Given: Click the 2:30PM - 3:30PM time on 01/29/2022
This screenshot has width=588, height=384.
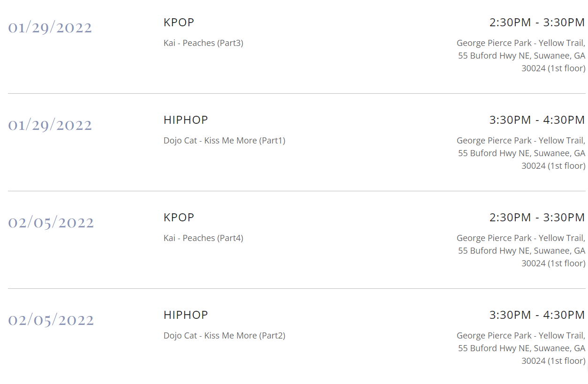Looking at the screenshot, I should (x=537, y=23).
